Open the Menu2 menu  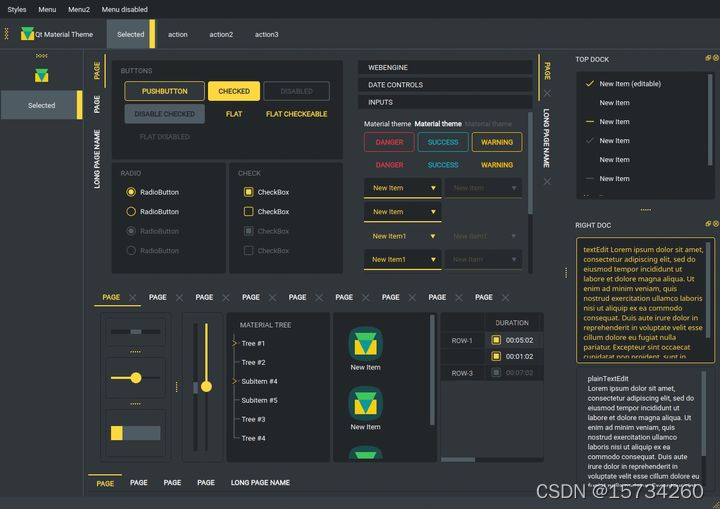coord(79,9)
